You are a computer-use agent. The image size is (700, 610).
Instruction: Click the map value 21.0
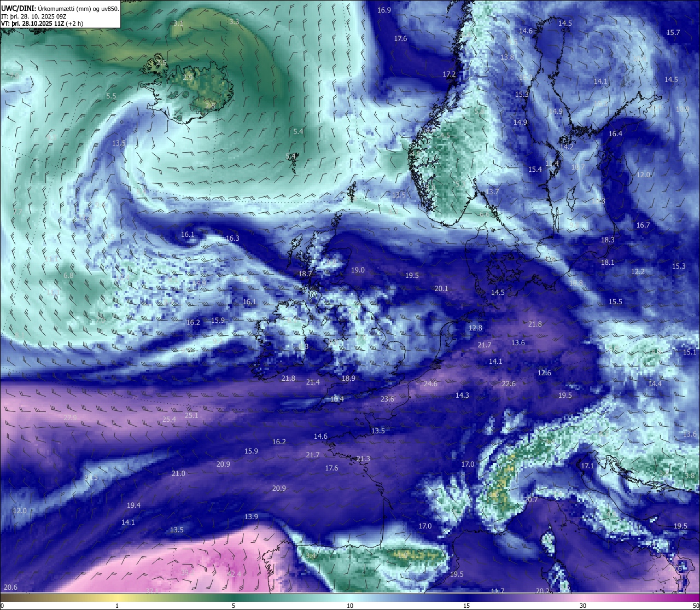(178, 474)
